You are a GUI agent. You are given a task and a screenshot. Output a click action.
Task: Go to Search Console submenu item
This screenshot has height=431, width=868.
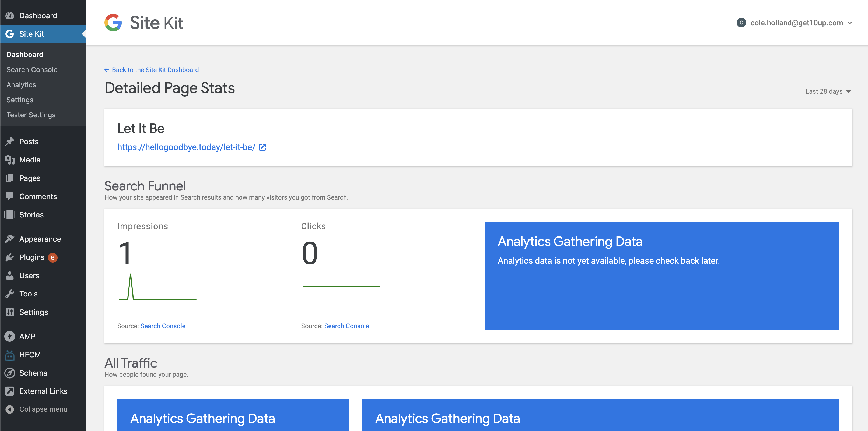tap(32, 70)
